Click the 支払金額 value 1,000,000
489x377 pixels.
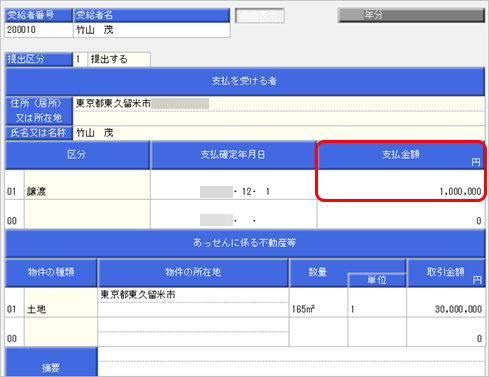click(401, 185)
